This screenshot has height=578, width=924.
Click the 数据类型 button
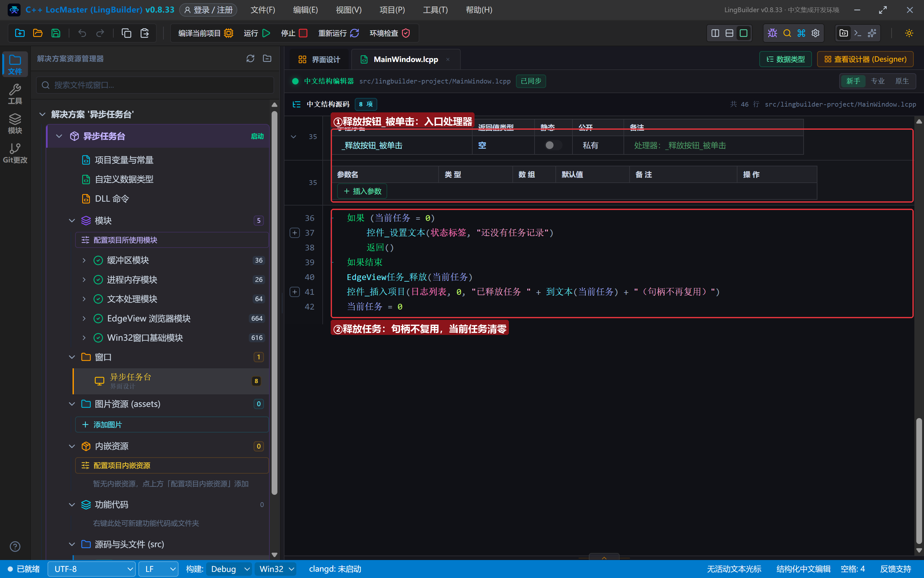[x=785, y=59]
